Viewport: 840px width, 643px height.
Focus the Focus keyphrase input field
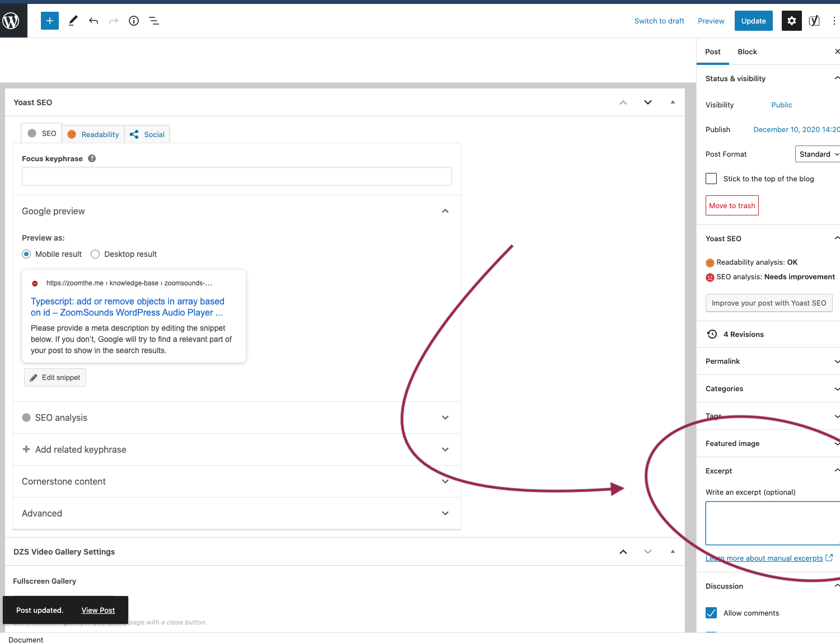[x=237, y=176]
